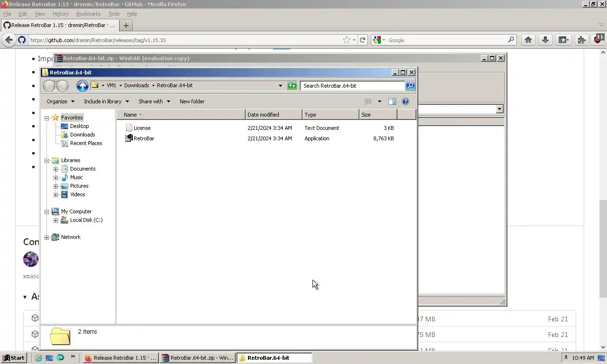Open Firefox Tools menu
Screen dimensions: 607x364
click(114, 14)
